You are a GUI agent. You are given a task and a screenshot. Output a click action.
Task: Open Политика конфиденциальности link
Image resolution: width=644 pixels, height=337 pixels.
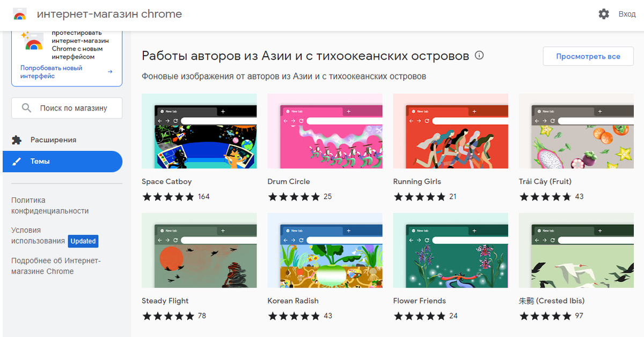(x=50, y=206)
